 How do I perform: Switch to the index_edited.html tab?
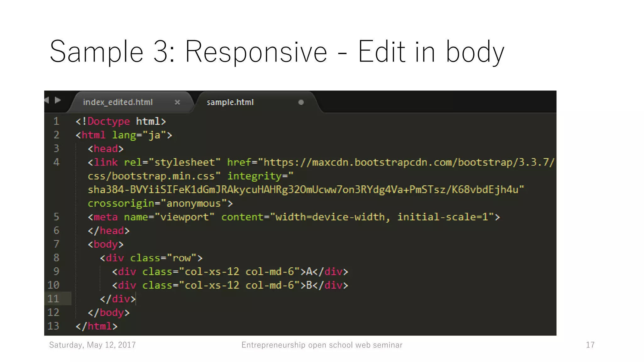tap(118, 102)
